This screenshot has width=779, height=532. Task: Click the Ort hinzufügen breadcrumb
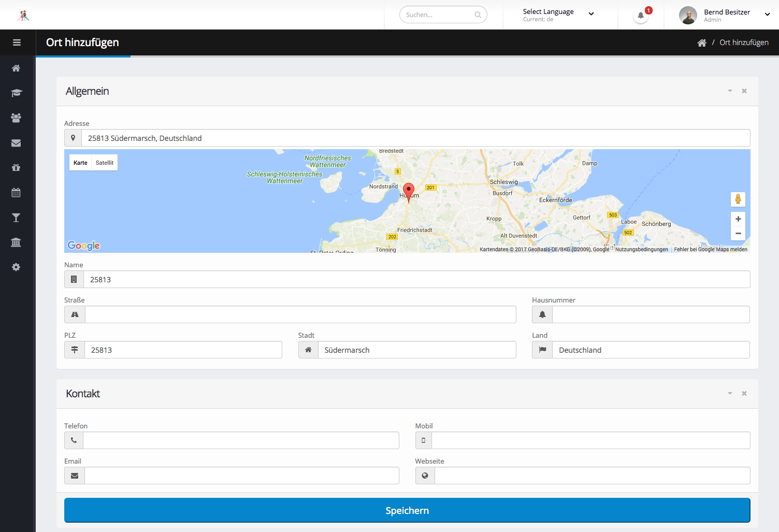coord(744,42)
